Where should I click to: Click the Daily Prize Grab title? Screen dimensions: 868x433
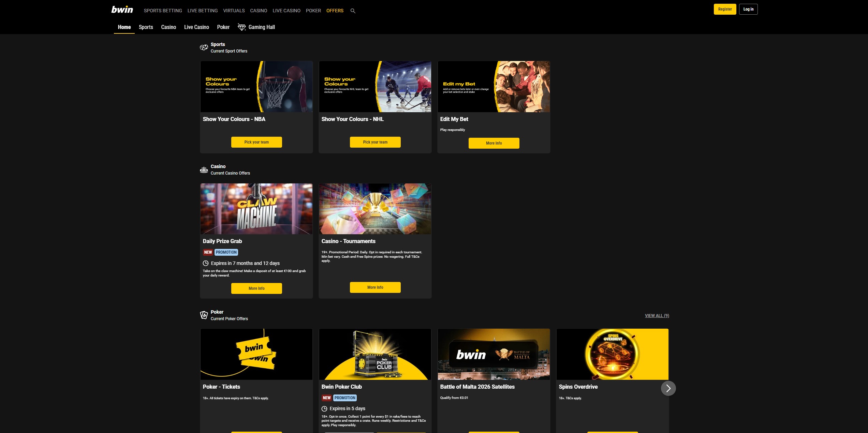[x=222, y=241]
